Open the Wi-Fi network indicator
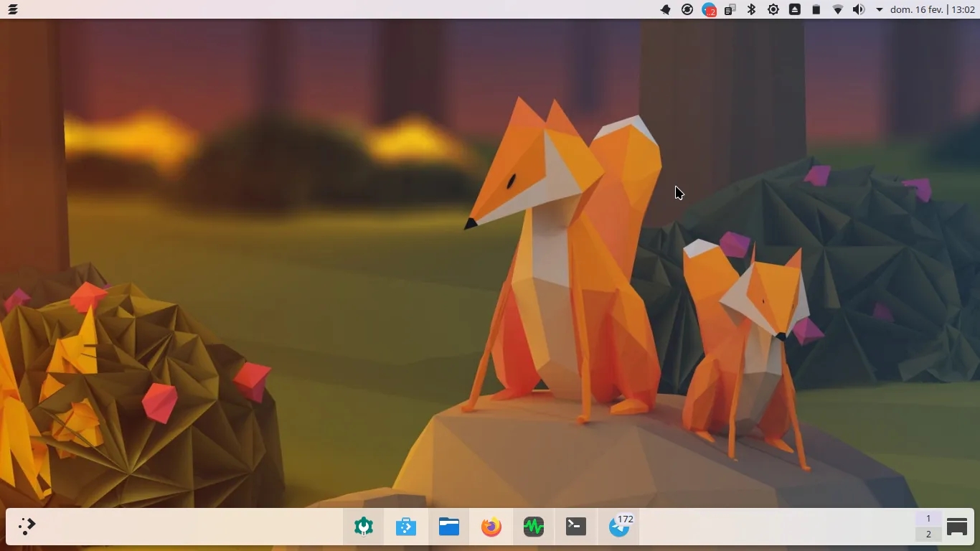 [x=837, y=9]
